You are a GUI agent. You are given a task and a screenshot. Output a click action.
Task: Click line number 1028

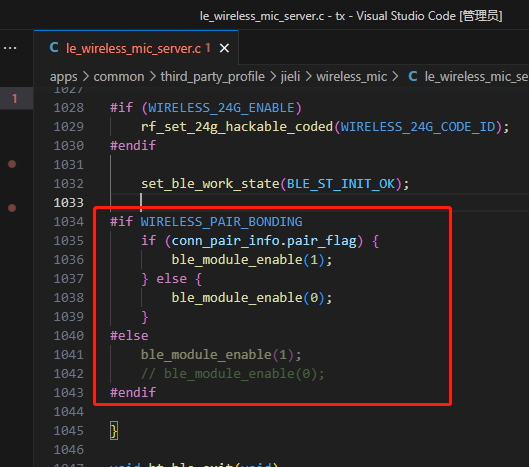[x=68, y=108]
